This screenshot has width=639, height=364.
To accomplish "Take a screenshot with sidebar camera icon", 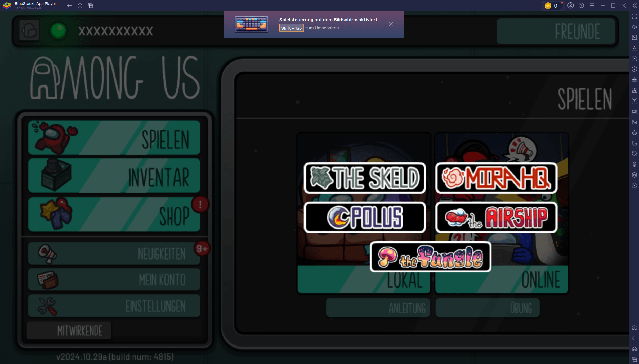I will tap(634, 101).
